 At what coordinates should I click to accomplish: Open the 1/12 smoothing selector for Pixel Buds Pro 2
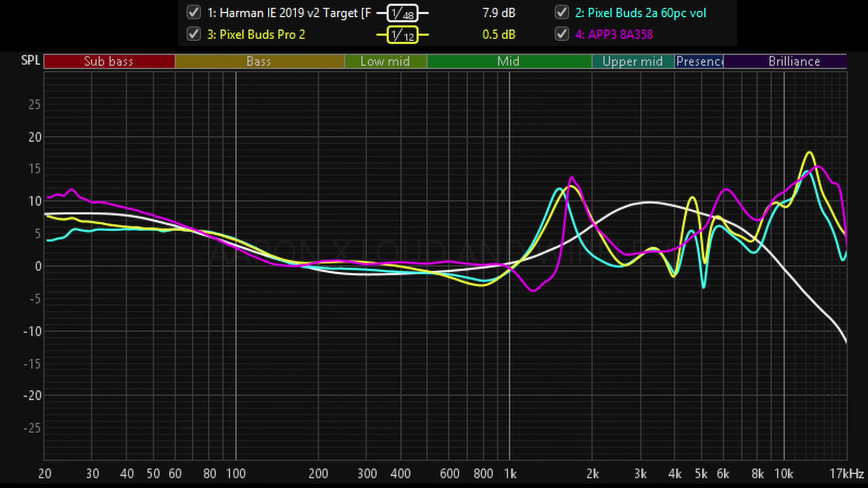402,35
